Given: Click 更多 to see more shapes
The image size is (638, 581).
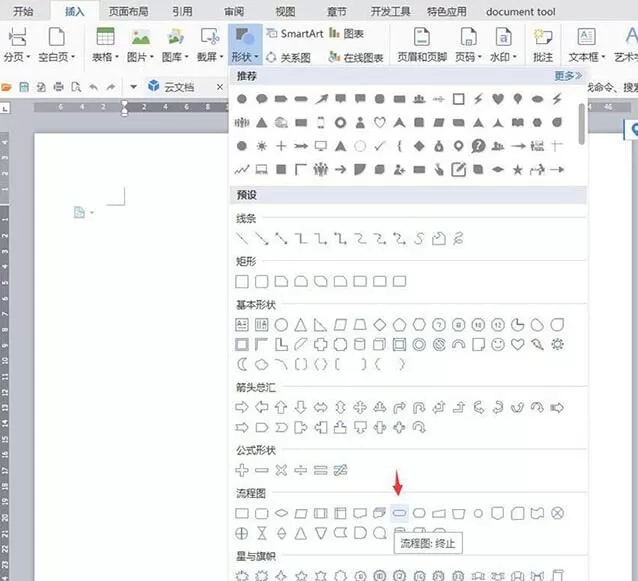Looking at the screenshot, I should [x=568, y=76].
